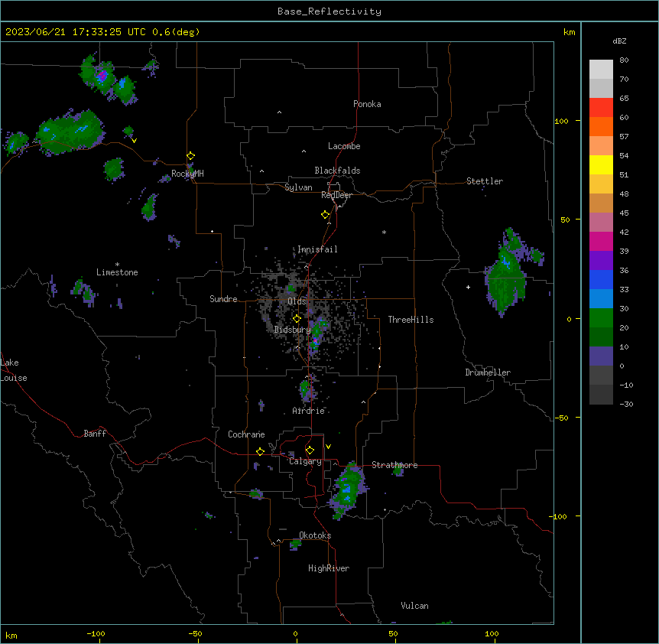Click the Stettler town label
The width and height of the screenshot is (659, 644).
click(x=485, y=181)
